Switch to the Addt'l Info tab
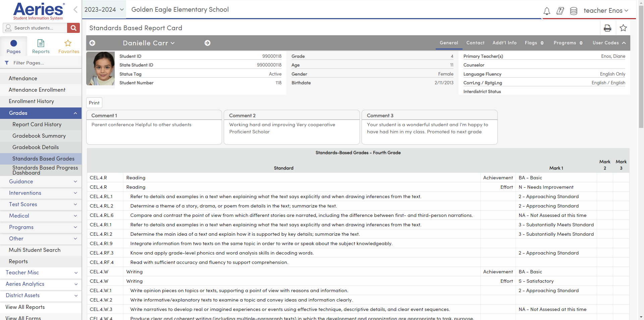This screenshot has width=644, height=320. 504,43
